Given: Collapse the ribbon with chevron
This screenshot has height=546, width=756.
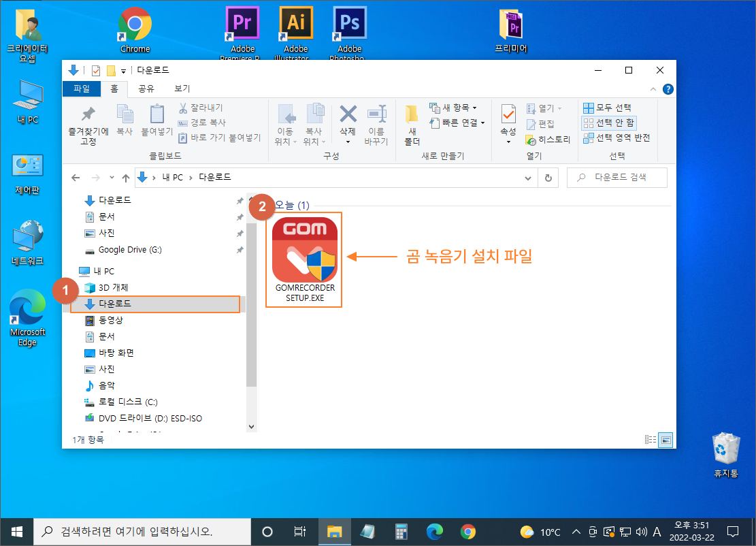Looking at the screenshot, I should point(653,89).
